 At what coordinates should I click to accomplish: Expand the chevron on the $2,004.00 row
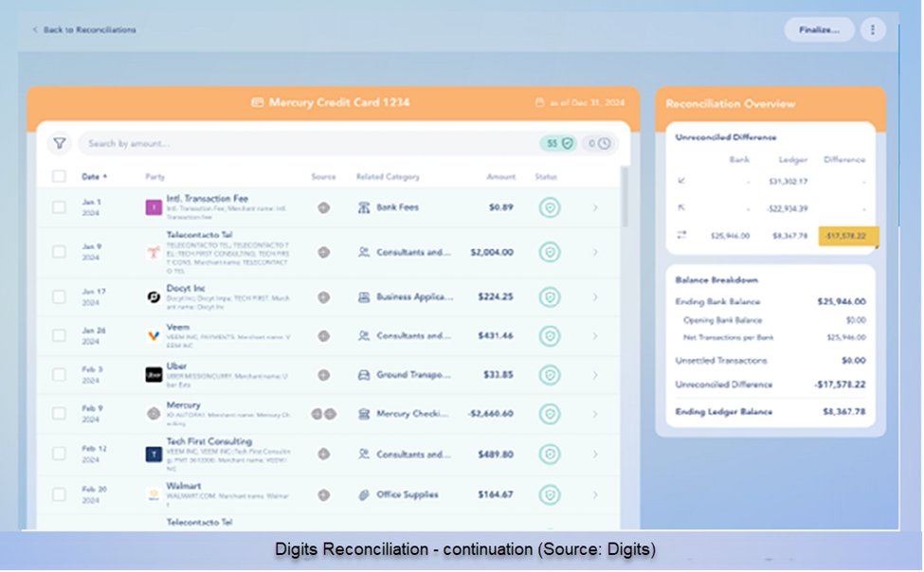595,252
